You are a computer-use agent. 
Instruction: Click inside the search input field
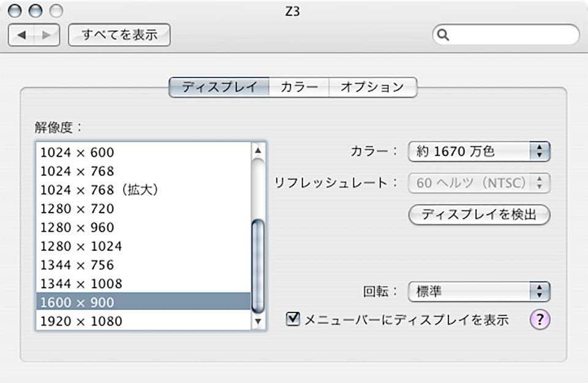coord(513,35)
